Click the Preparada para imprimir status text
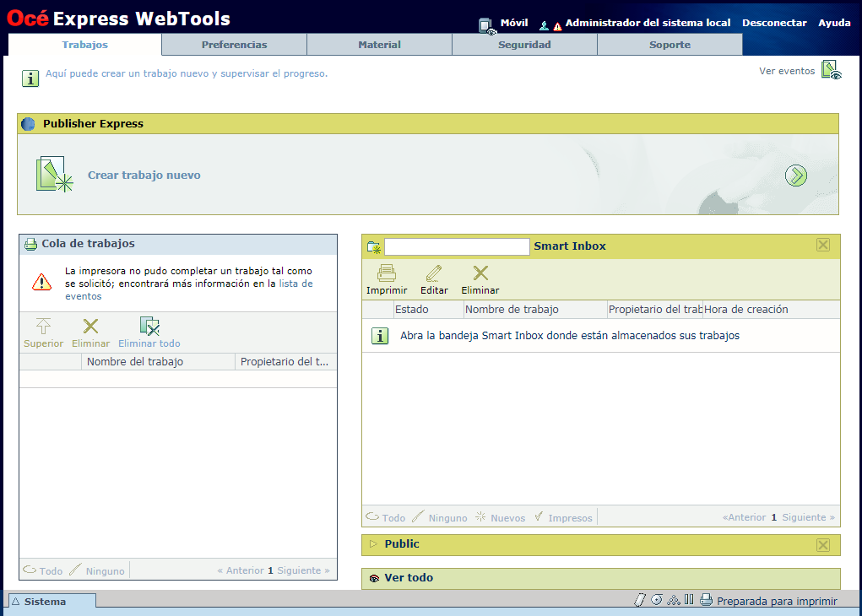This screenshot has width=862, height=616. 777,601
